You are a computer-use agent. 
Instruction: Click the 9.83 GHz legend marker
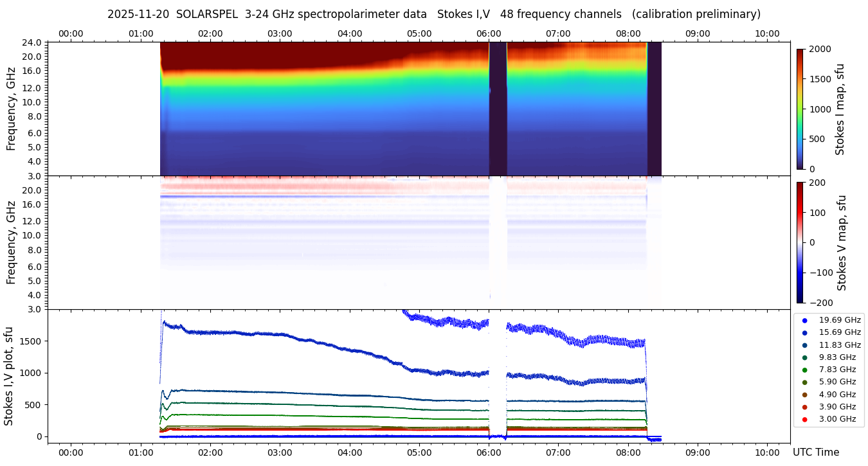[x=804, y=357]
